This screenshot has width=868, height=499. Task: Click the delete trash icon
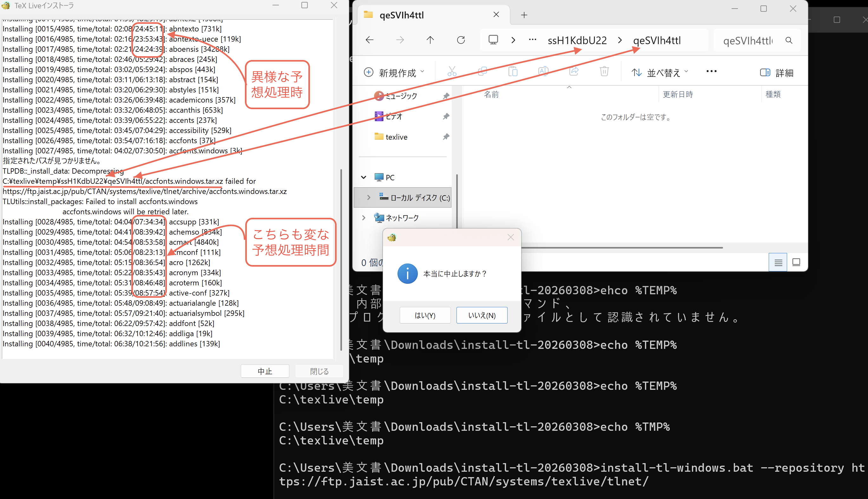coord(604,72)
